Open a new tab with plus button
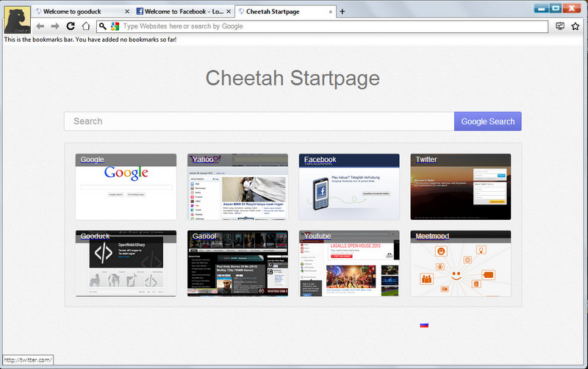This screenshot has height=369, width=588. 342,12
